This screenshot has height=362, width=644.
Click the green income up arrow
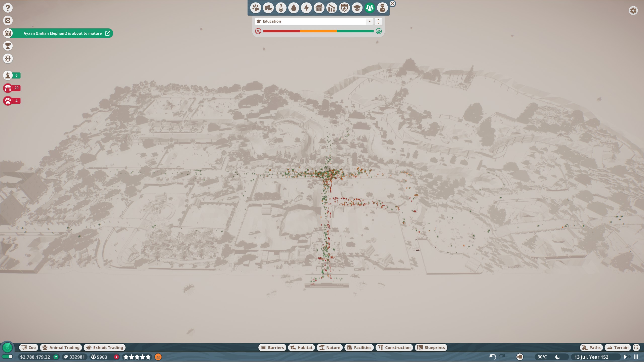56,357
